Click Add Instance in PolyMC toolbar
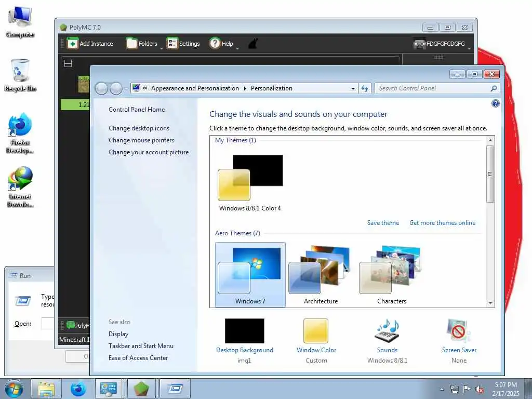The image size is (532, 399). click(90, 44)
